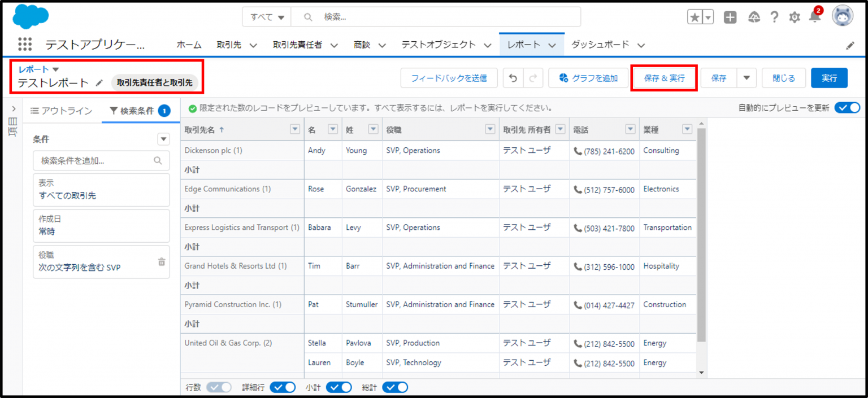
Task: Click the notifications bell icon
Action: [x=815, y=18]
